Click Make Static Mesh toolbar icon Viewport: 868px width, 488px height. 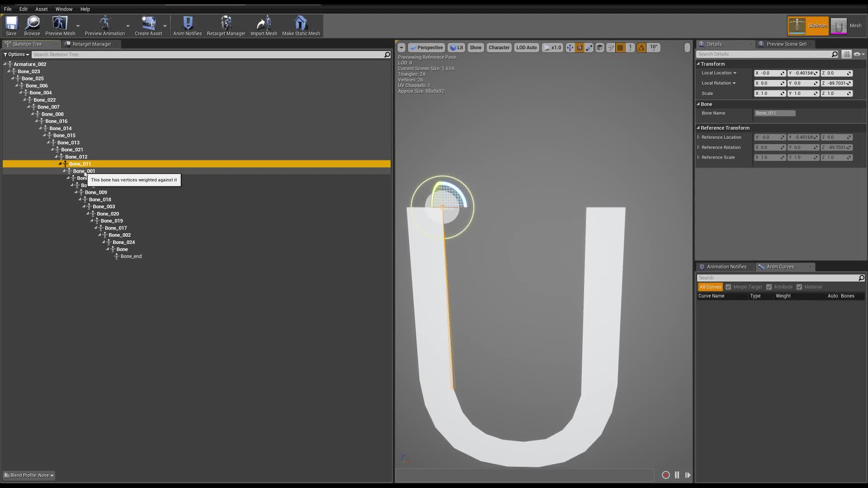point(301,26)
